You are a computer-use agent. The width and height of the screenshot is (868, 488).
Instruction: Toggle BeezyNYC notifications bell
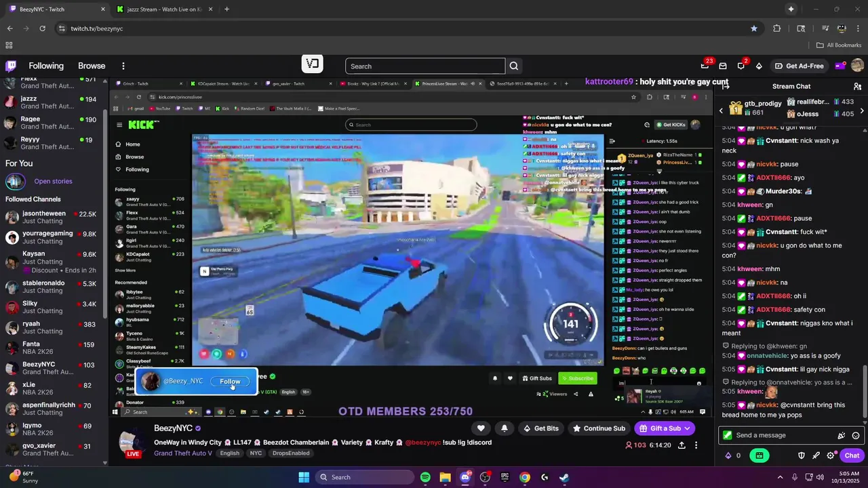[504, 428]
